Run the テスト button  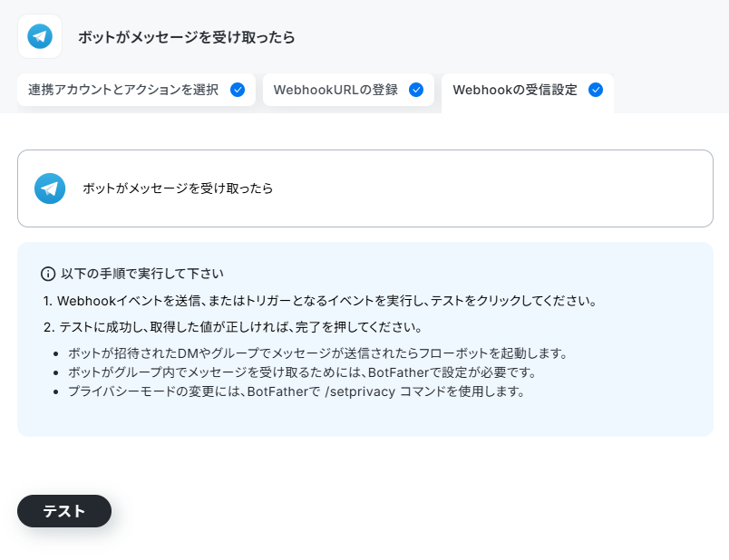click(x=64, y=511)
